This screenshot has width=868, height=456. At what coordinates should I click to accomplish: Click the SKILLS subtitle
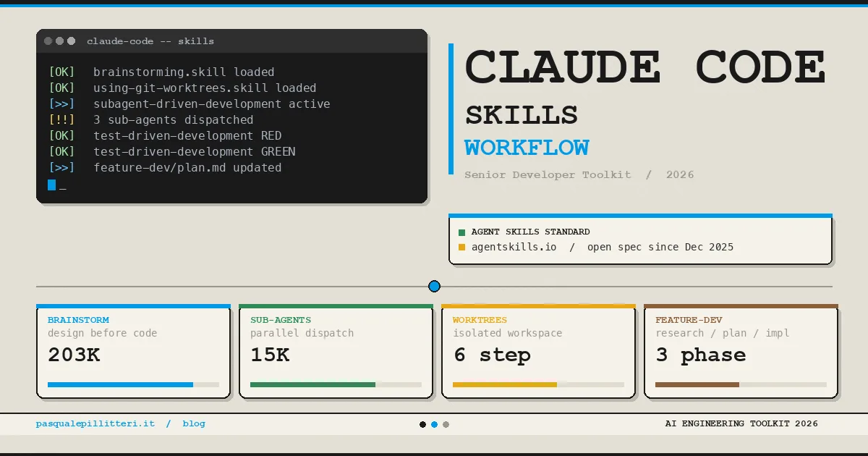[x=522, y=115]
